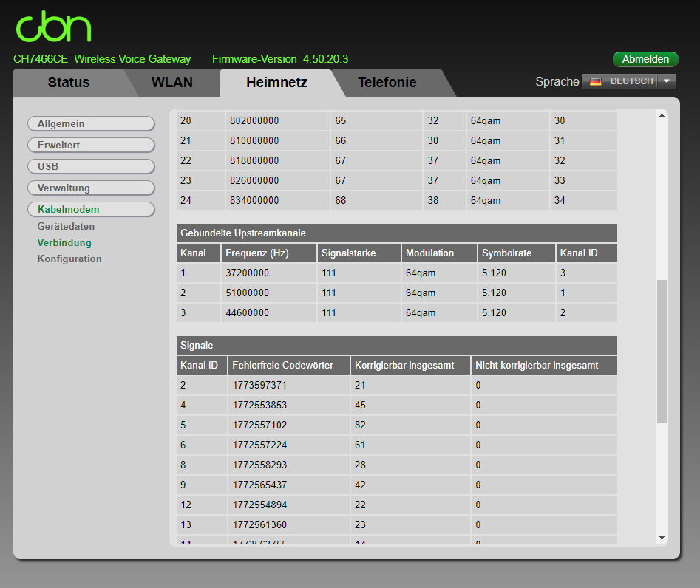The width and height of the screenshot is (700, 588).
Task: Open the Gerätedaten submenu link
Action: coord(66,226)
